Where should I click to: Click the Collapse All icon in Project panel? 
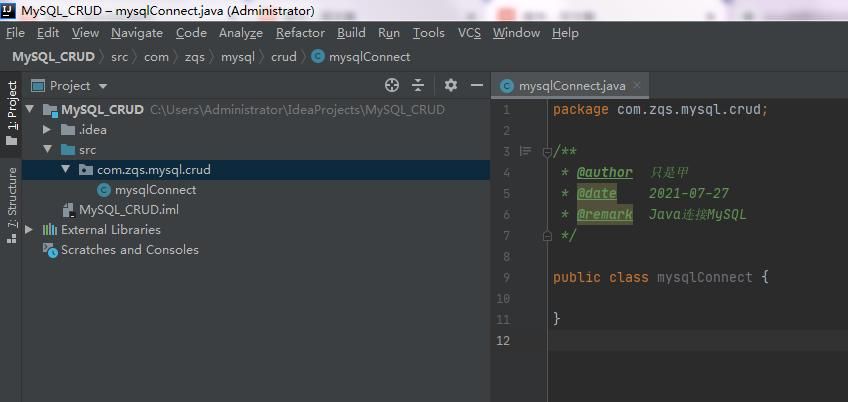point(418,86)
